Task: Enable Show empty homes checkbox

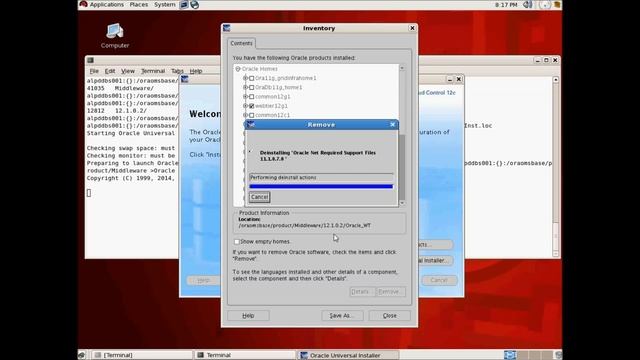Action: (x=237, y=242)
